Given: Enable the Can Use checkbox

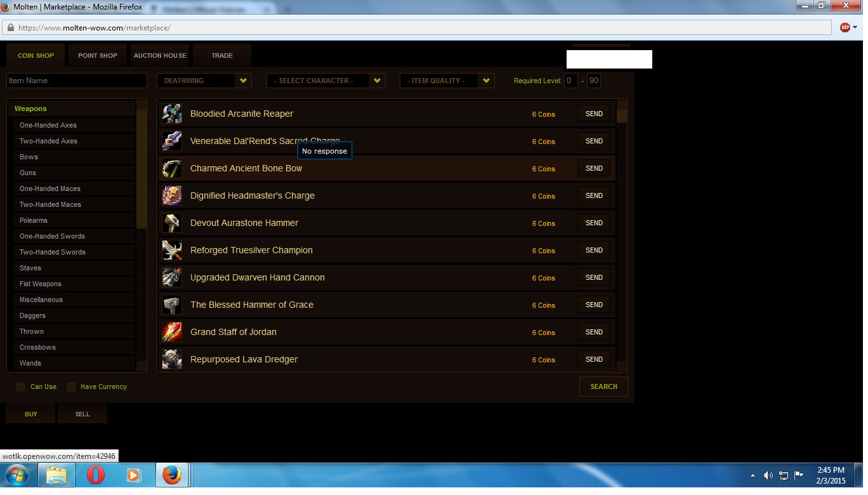Looking at the screenshot, I should [21, 386].
